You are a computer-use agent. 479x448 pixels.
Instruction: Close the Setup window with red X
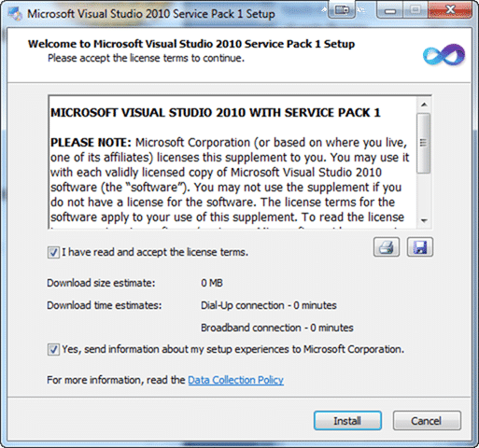pyautogui.click(x=450, y=10)
